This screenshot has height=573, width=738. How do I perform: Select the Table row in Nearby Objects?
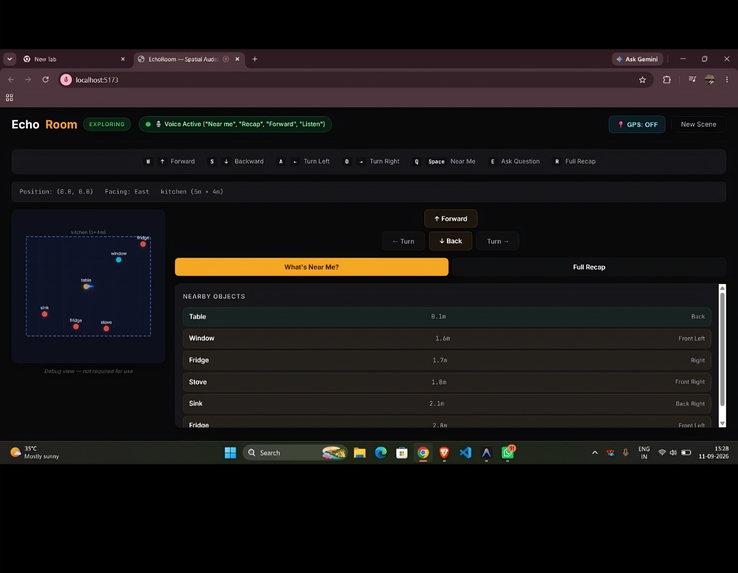pyautogui.click(x=447, y=316)
